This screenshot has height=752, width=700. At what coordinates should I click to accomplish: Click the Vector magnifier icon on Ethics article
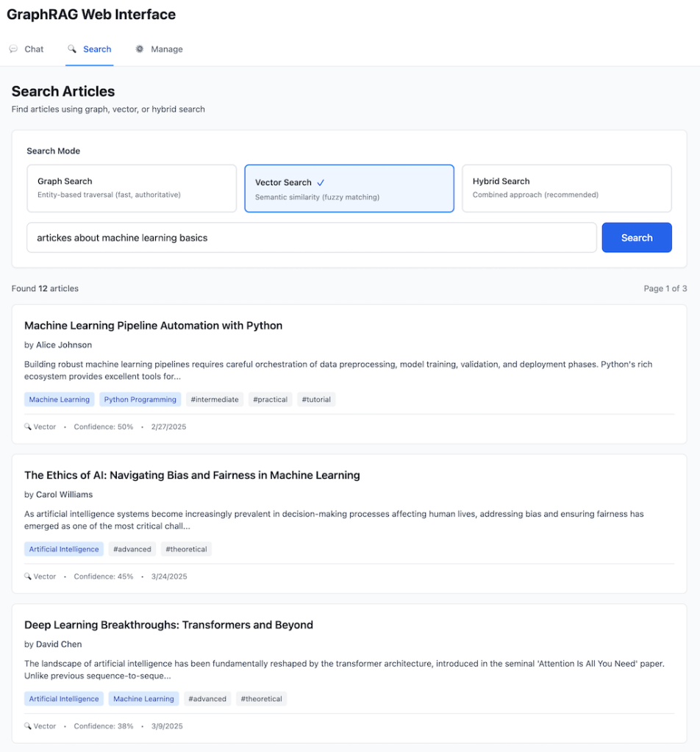coord(28,577)
